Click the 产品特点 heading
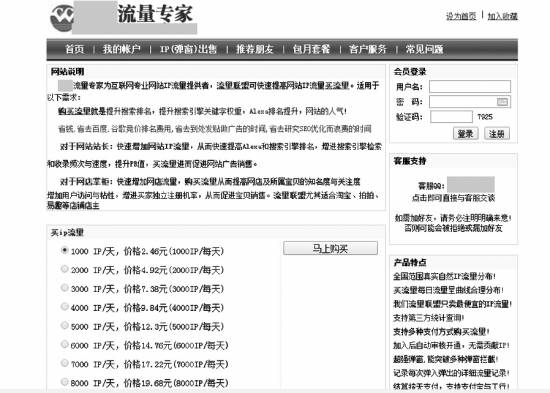 coord(410,262)
